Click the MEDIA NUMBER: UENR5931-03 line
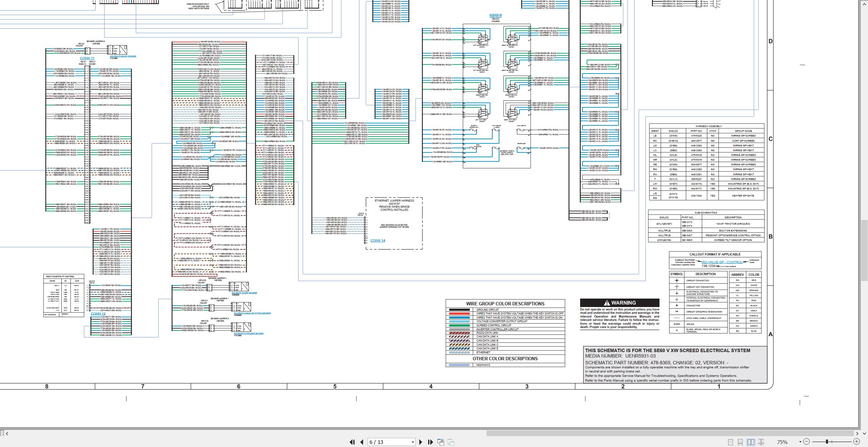 point(620,356)
